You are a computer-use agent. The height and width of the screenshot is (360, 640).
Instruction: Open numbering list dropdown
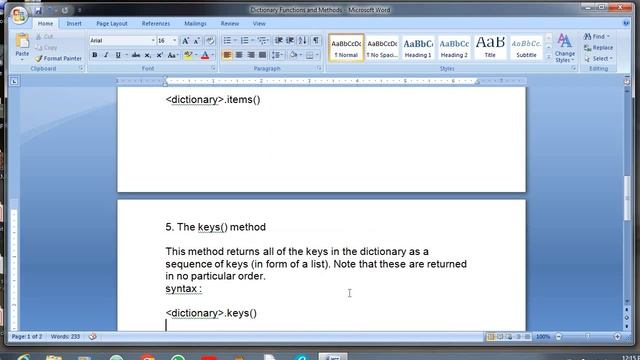coord(253,40)
